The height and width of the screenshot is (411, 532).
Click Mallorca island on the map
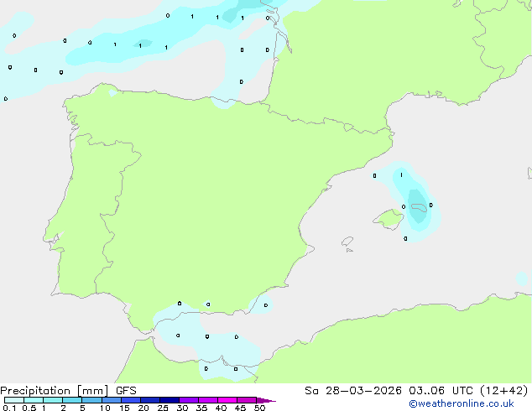(389, 219)
